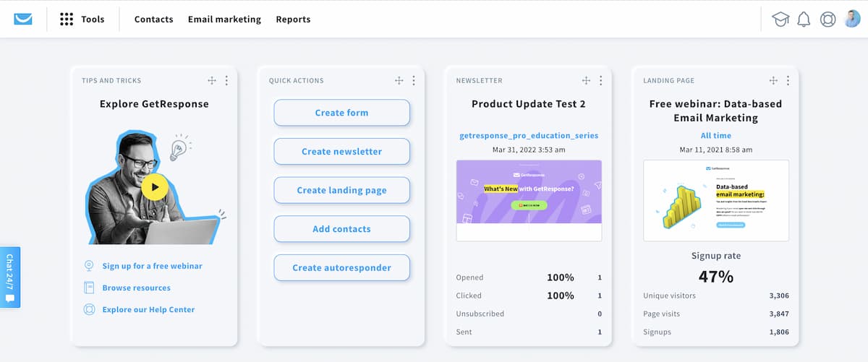Open the user profile avatar
The width and height of the screenshot is (868, 362).
tap(852, 19)
